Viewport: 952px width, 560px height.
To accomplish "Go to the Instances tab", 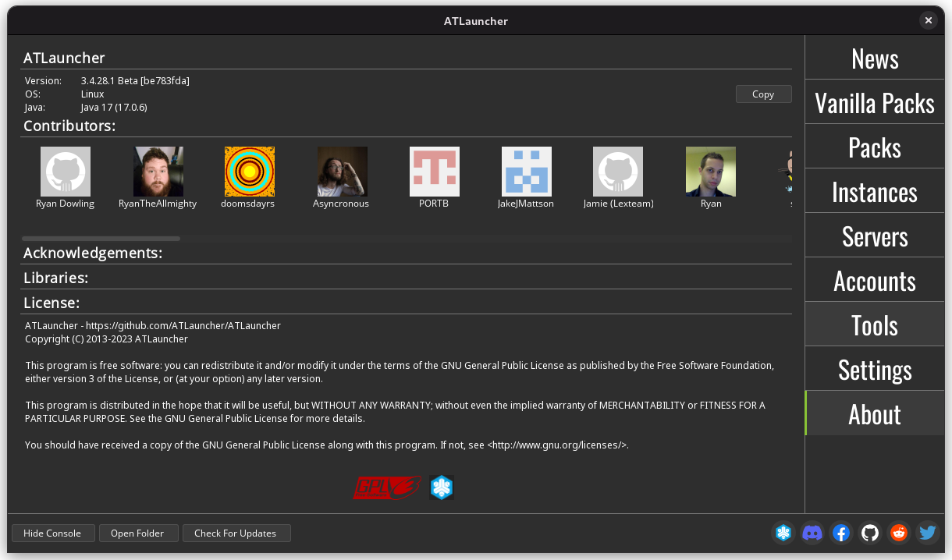I will [875, 191].
